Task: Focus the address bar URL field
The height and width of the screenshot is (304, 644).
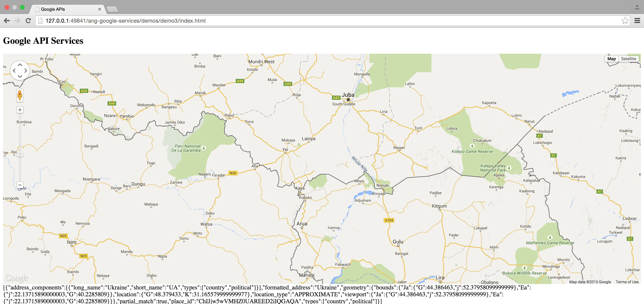Action: 325,21
